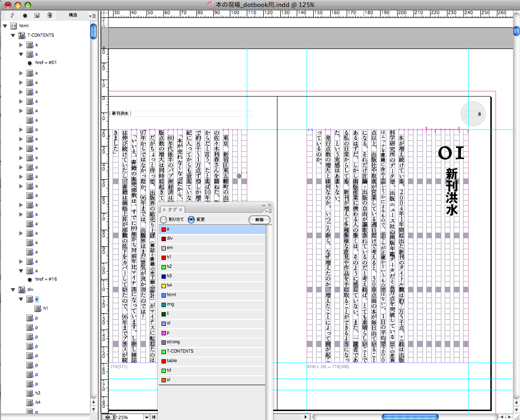Click the show/hide structure toggle at bottom left

click(x=107, y=417)
